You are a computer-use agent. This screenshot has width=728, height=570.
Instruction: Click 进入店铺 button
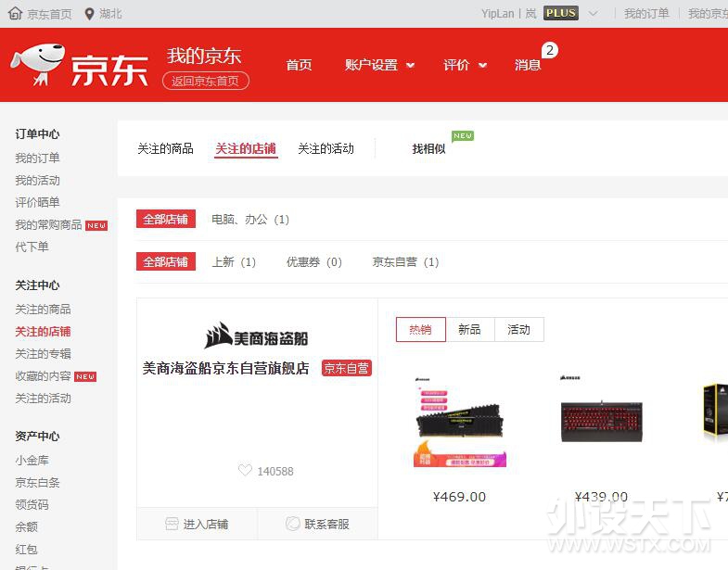tap(197, 524)
